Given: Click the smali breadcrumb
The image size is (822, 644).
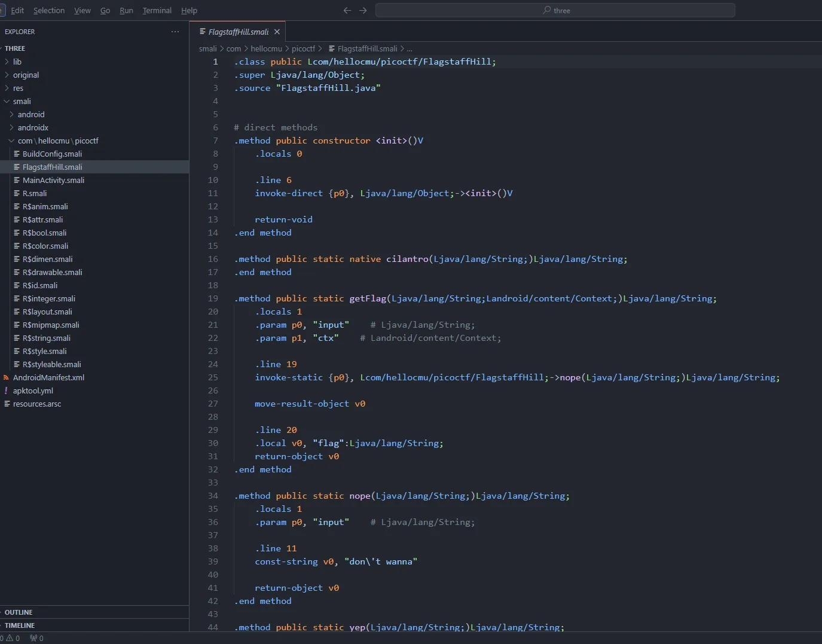Looking at the screenshot, I should tap(208, 48).
